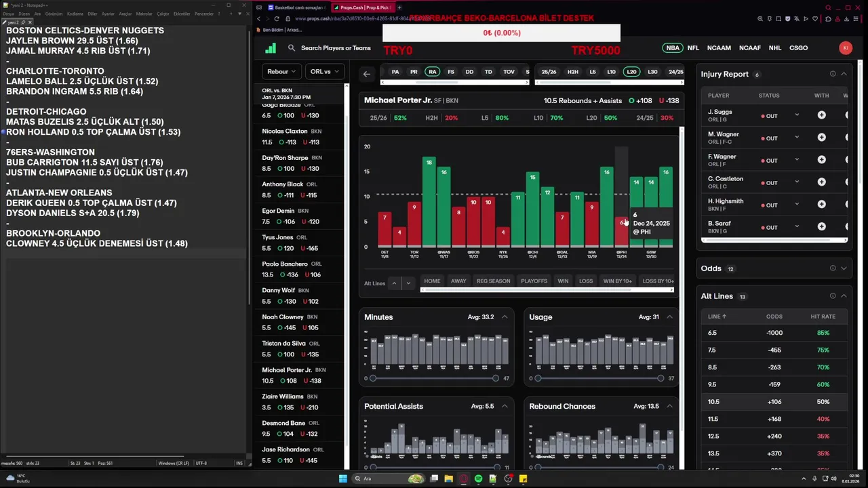Add F. Wagner to With filter
Image resolution: width=868 pixels, height=488 pixels.
point(821,160)
